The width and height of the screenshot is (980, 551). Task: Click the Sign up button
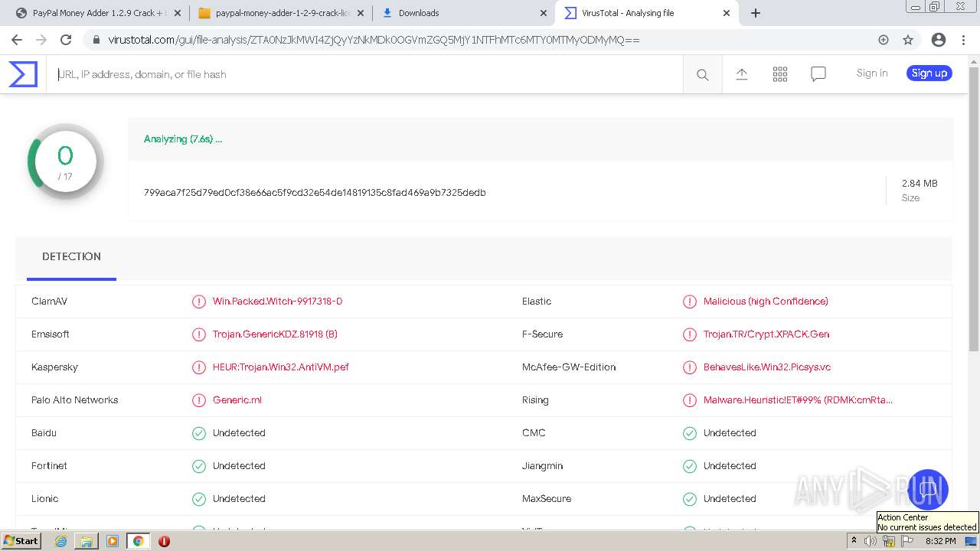coord(929,73)
